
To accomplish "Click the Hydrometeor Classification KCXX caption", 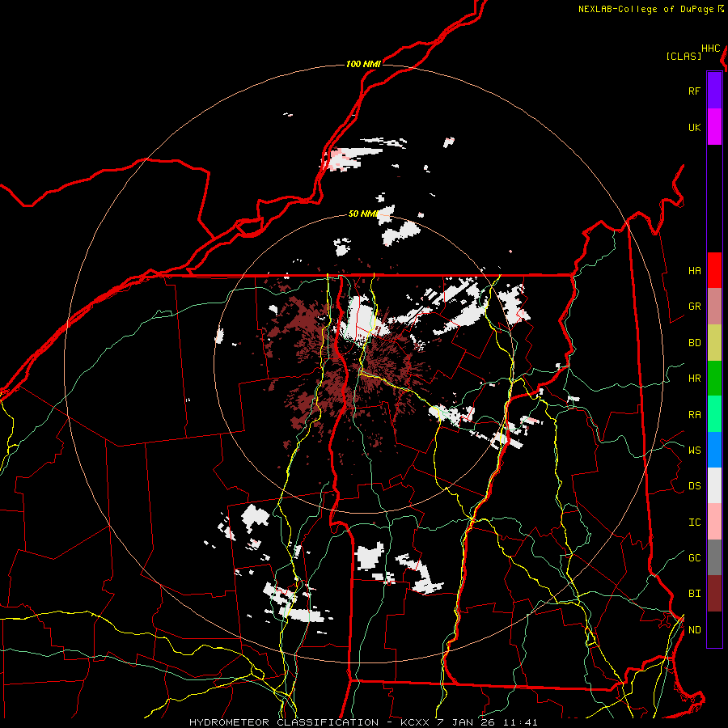I will (363, 722).
